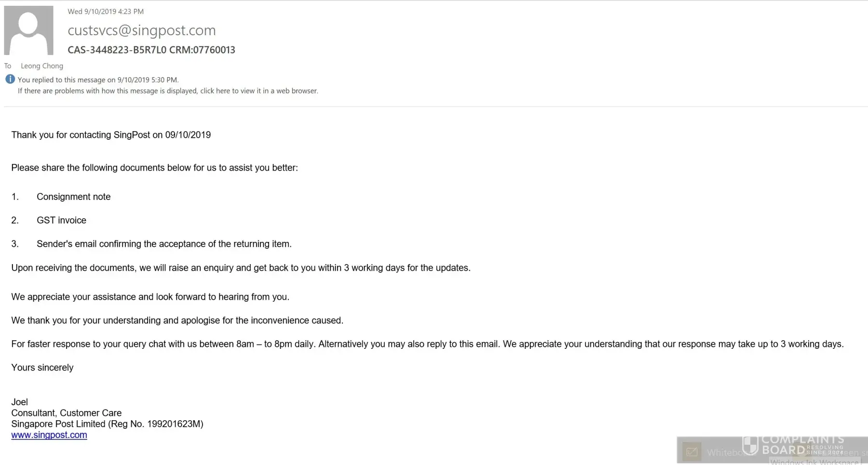
Task: Click the 'Yours sincerely' closing line
Action: [x=42, y=368]
